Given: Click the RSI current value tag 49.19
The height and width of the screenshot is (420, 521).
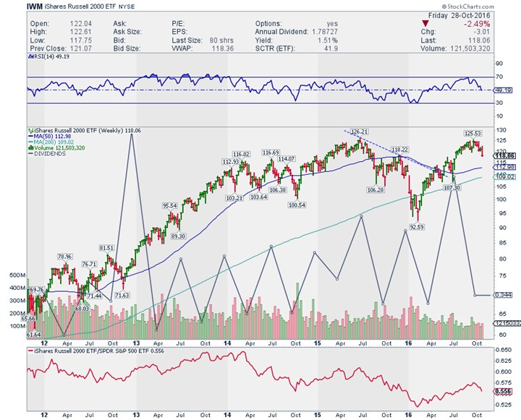Looking at the screenshot, I should (x=502, y=90).
